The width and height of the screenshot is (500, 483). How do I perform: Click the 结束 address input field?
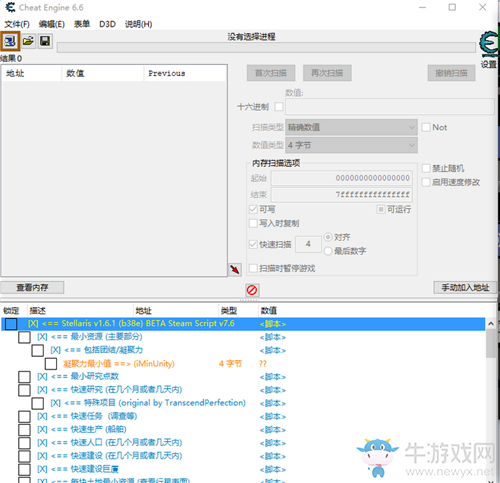[x=342, y=194]
